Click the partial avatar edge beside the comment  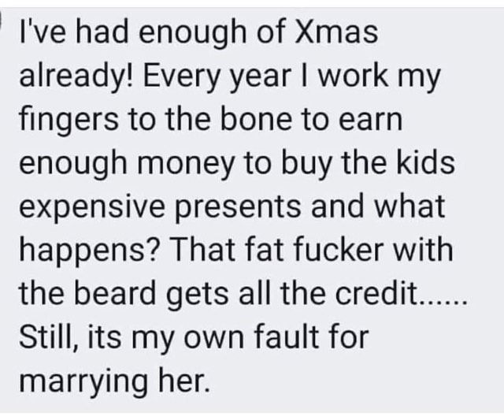pos(1,20)
